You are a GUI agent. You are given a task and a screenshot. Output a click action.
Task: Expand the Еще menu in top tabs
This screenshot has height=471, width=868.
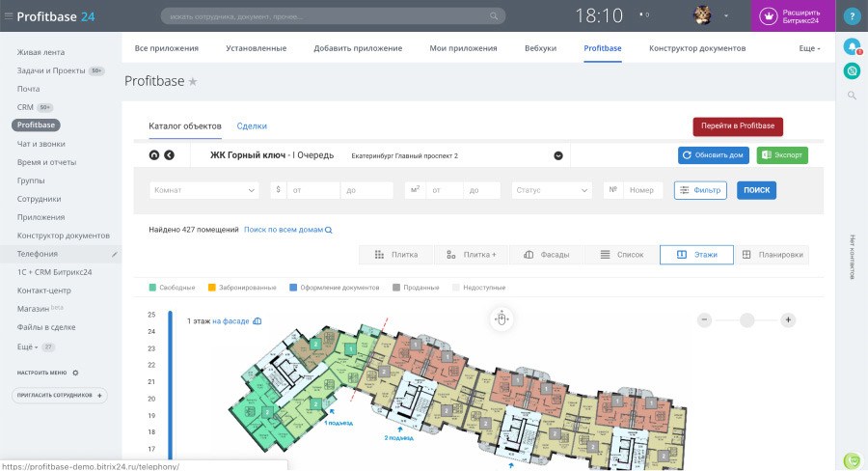coord(809,48)
